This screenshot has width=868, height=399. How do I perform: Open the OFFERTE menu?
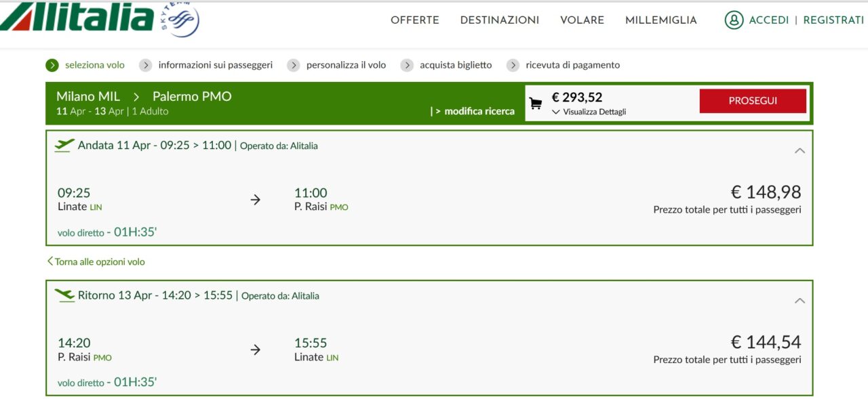pos(415,20)
